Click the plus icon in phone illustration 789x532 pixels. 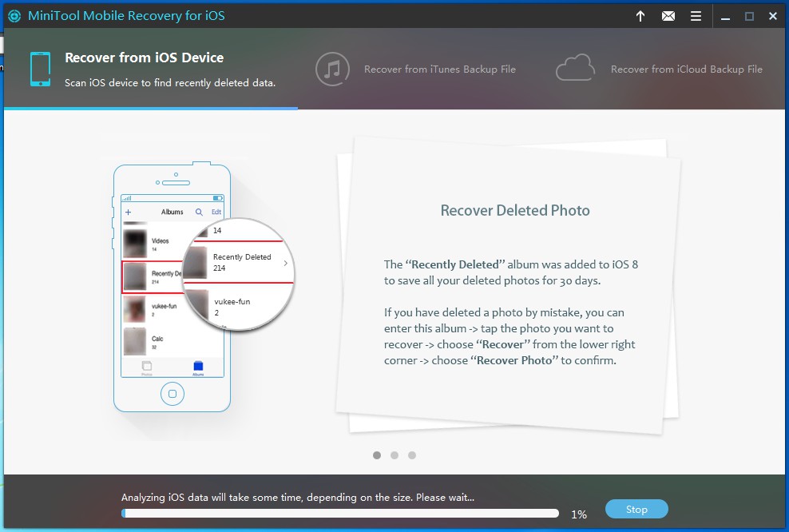click(x=129, y=212)
